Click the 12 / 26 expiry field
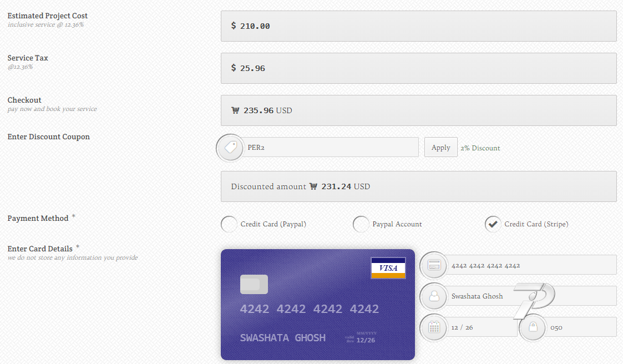This screenshot has width=623, height=364. pos(480,327)
